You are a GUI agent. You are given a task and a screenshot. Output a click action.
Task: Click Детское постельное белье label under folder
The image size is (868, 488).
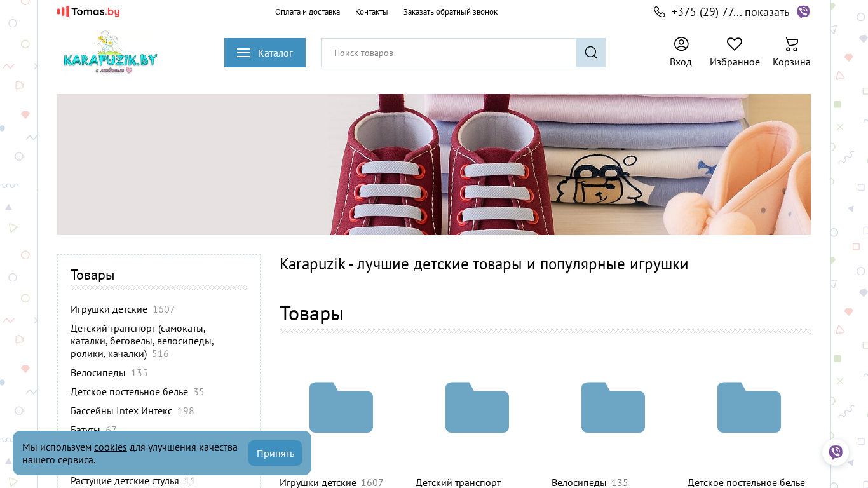[x=746, y=482]
